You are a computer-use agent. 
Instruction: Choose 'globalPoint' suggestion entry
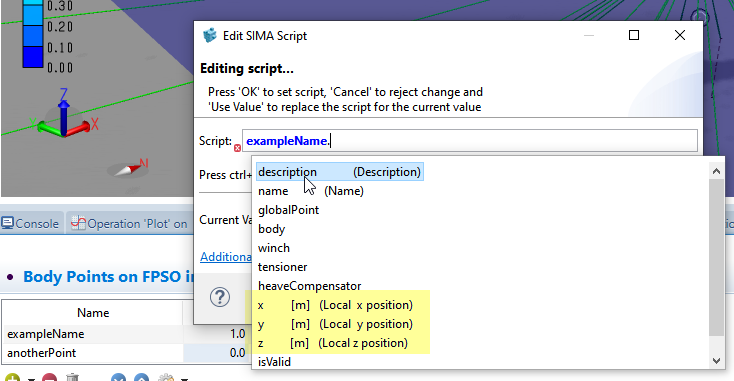288,210
